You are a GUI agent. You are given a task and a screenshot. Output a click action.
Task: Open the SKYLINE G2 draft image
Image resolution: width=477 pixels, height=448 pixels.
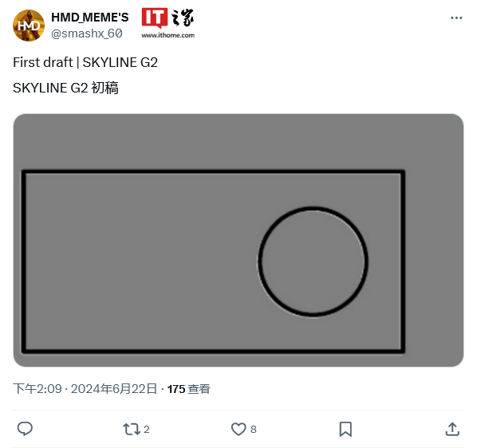[238, 240]
